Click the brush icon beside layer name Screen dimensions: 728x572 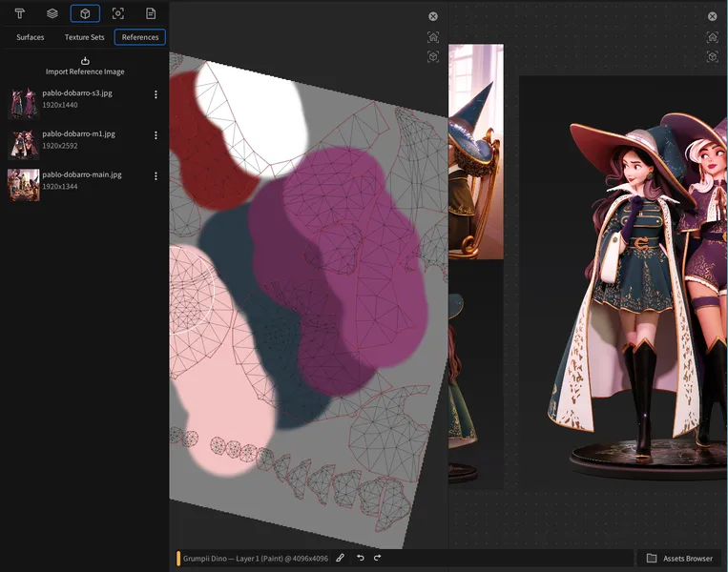[341, 558]
